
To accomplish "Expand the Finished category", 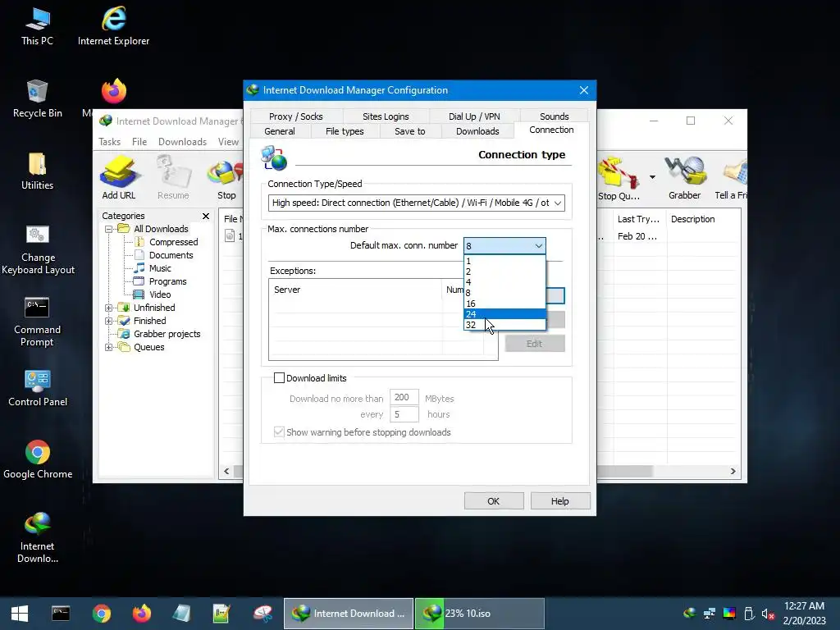I will [x=109, y=321].
